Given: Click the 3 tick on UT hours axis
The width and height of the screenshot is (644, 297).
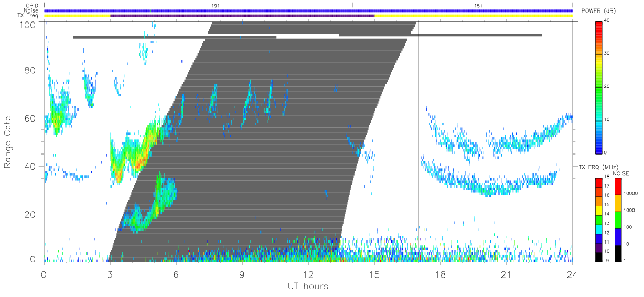Looking at the screenshot, I should pyautogui.click(x=110, y=274).
